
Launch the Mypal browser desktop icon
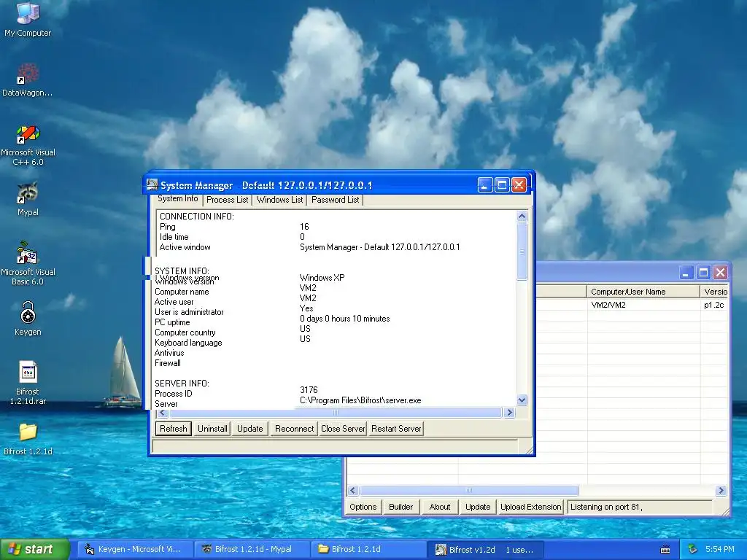(28, 199)
